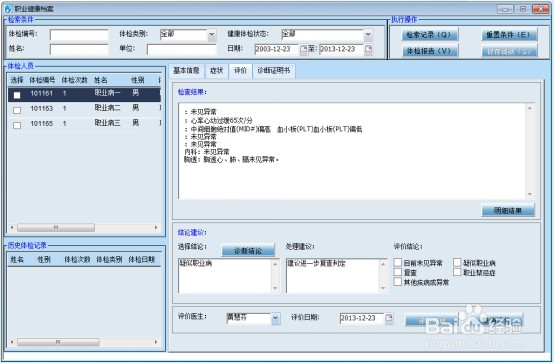Viewport: 554px width, 363px height.
Task: Check the 疑似职业病 evaluation checkbox
Action: [x=457, y=262]
